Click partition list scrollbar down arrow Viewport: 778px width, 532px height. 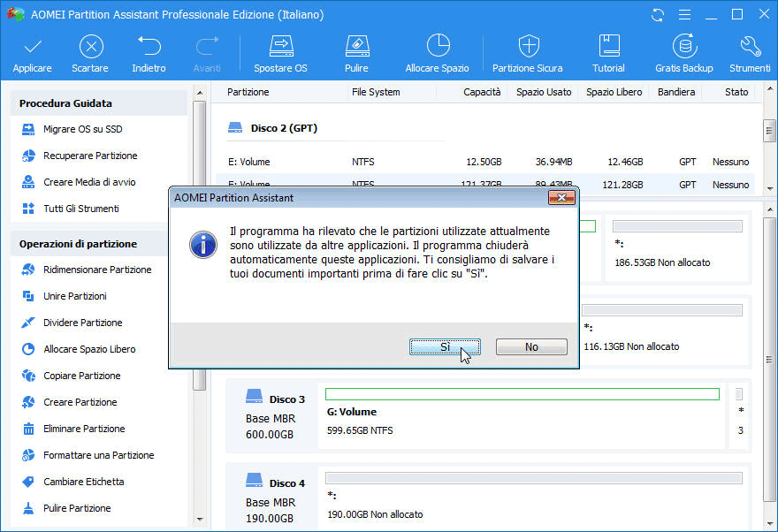(x=769, y=188)
